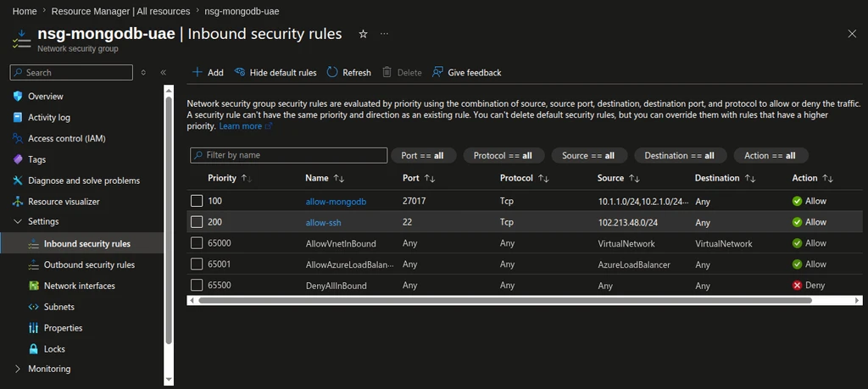Click the Give feedback person icon
The width and height of the screenshot is (868, 389).
(x=438, y=73)
